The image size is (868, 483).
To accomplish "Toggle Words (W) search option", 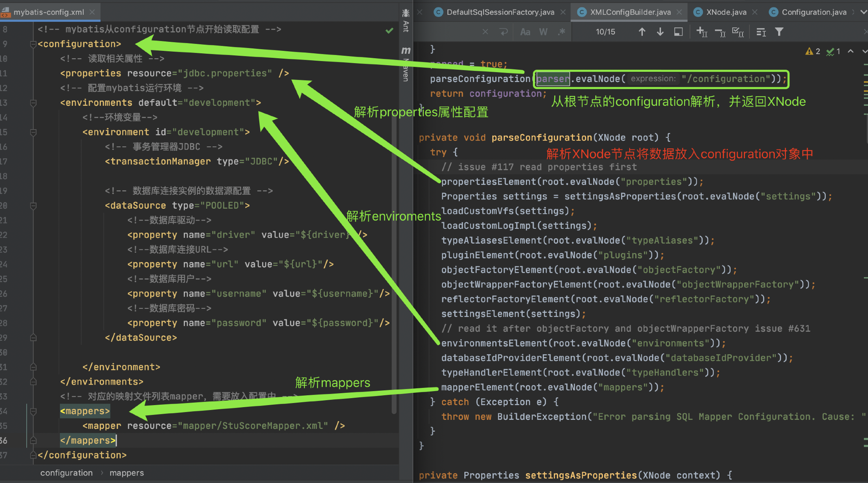I will tap(543, 32).
